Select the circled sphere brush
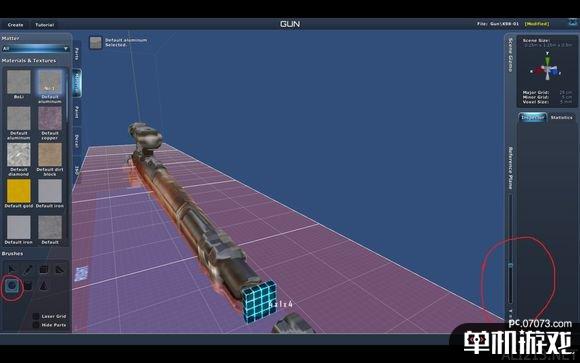 [12, 285]
